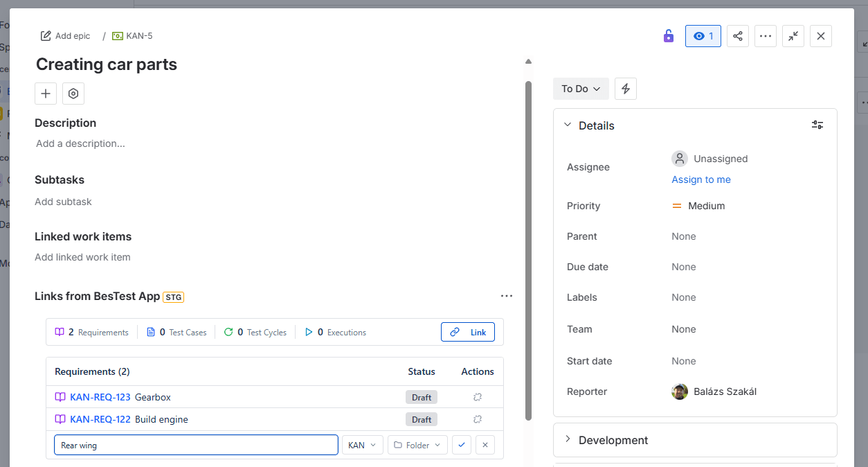Click the Details configure fields icon

(x=817, y=125)
